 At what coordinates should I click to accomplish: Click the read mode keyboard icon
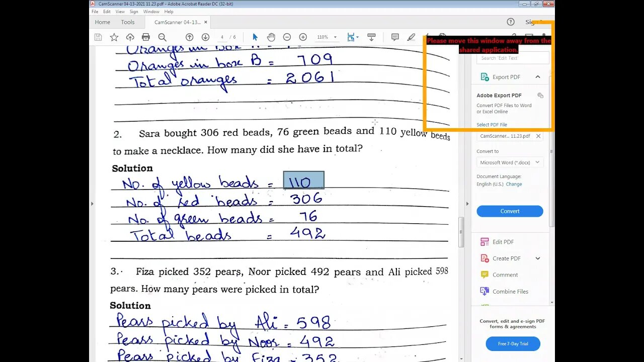click(x=371, y=37)
